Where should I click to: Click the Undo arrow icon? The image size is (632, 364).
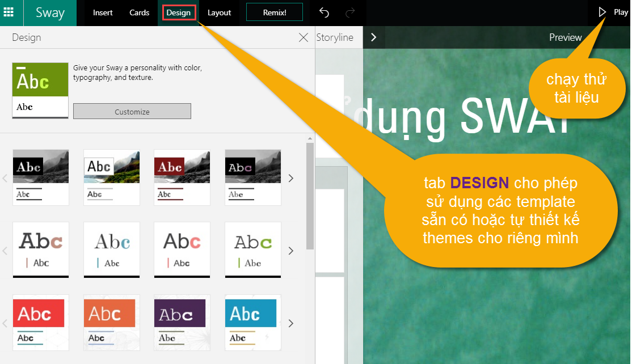coord(324,12)
